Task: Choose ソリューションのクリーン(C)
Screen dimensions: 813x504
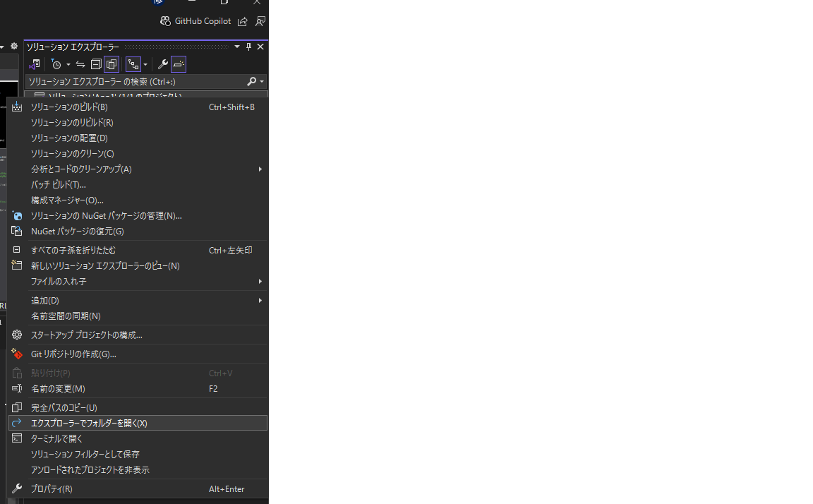Action: (138, 153)
